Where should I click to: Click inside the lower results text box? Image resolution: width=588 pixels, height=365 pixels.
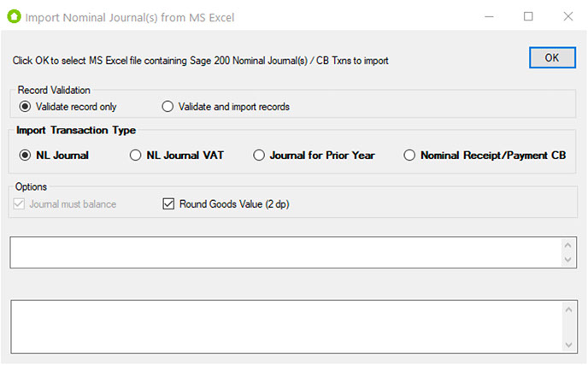(x=286, y=327)
